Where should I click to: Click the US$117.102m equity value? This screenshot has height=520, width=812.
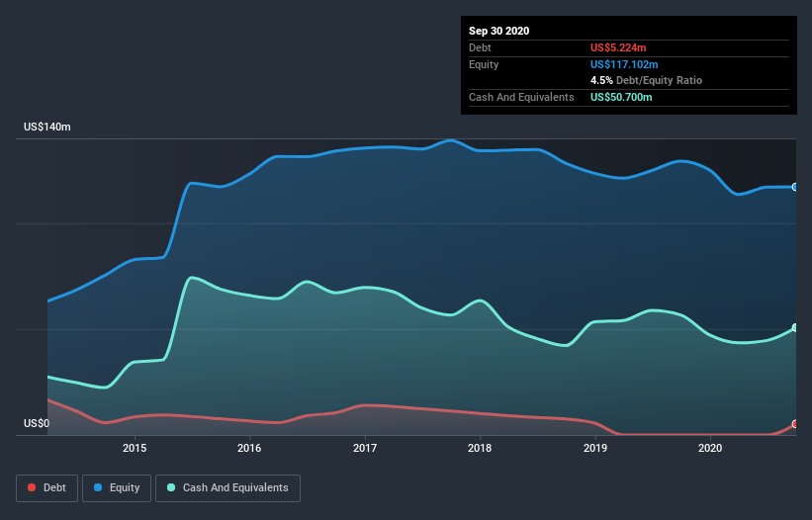624,64
